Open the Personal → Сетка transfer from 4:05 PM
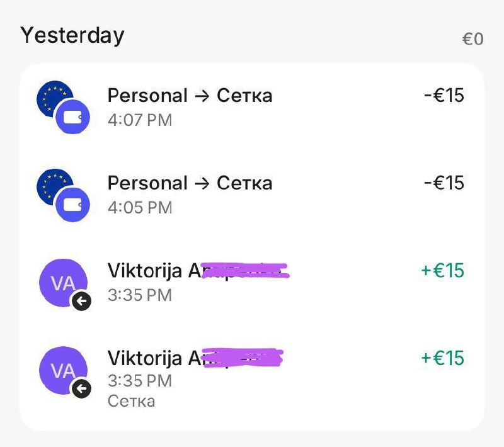Viewport: 504px width, 447px height. coord(190,183)
